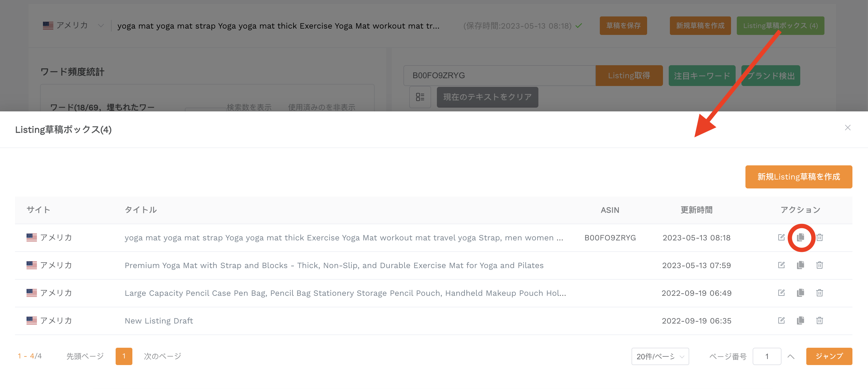The height and width of the screenshot is (389, 868).
Task: Close the Listing草稿ボックス dialog
Action: pos(848,128)
